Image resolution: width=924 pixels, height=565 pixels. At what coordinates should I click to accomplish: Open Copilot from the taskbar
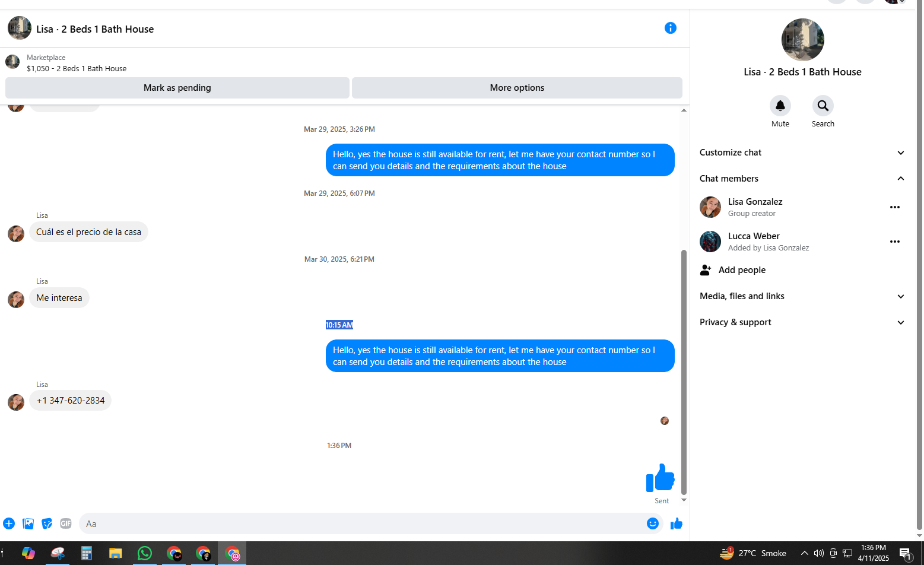coord(28,553)
